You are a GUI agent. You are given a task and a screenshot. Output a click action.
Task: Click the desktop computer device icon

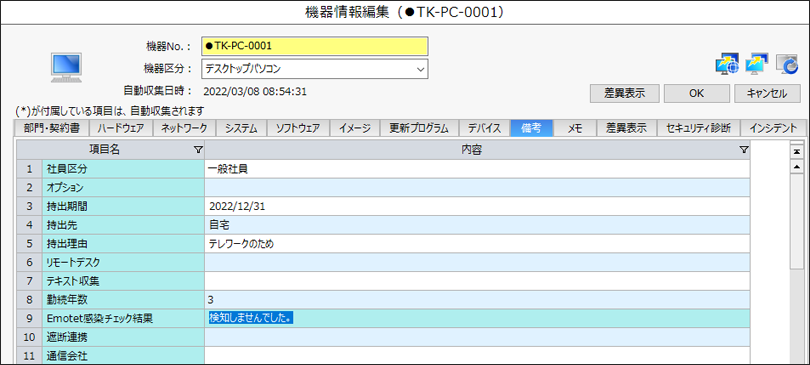point(66,68)
